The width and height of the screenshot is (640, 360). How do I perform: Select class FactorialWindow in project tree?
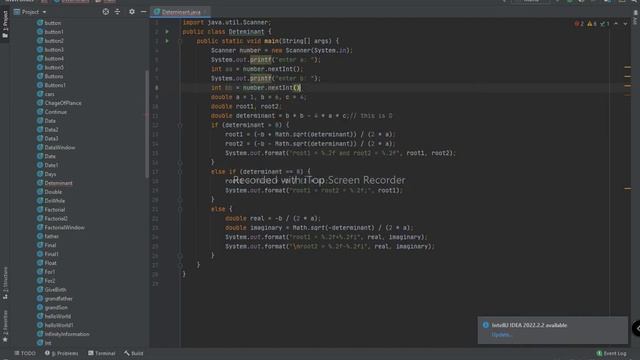[61, 228]
